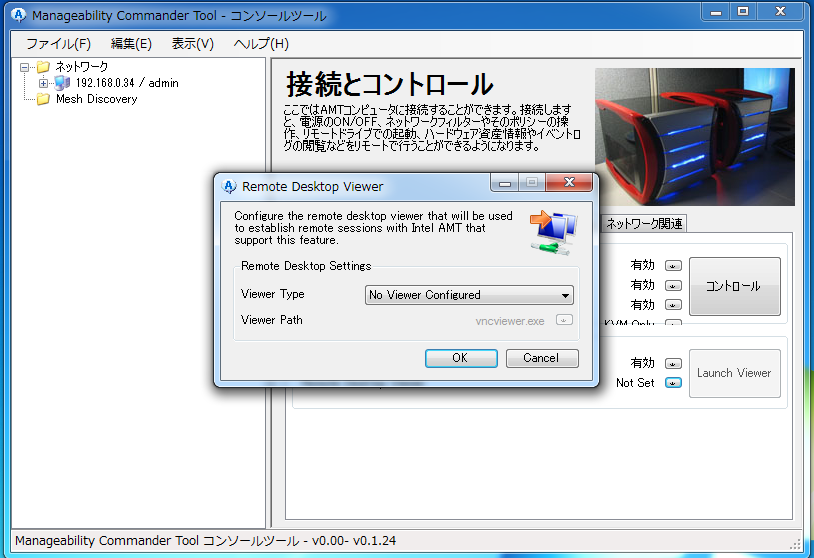Select the Mesh Discovery tree item
The image size is (814, 558).
click(97, 99)
